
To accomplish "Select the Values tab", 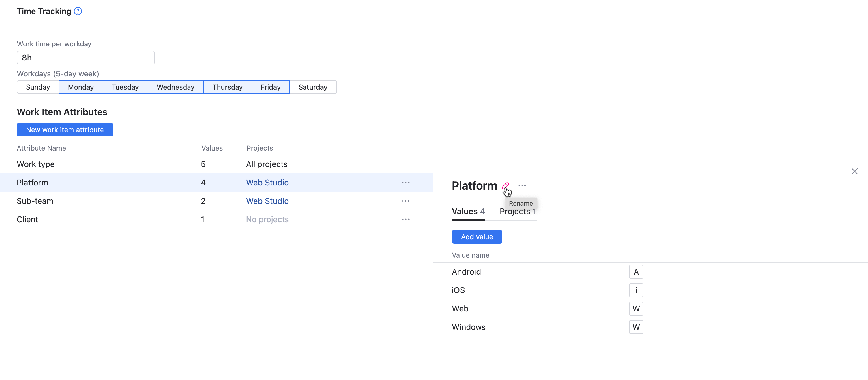I will pos(468,211).
